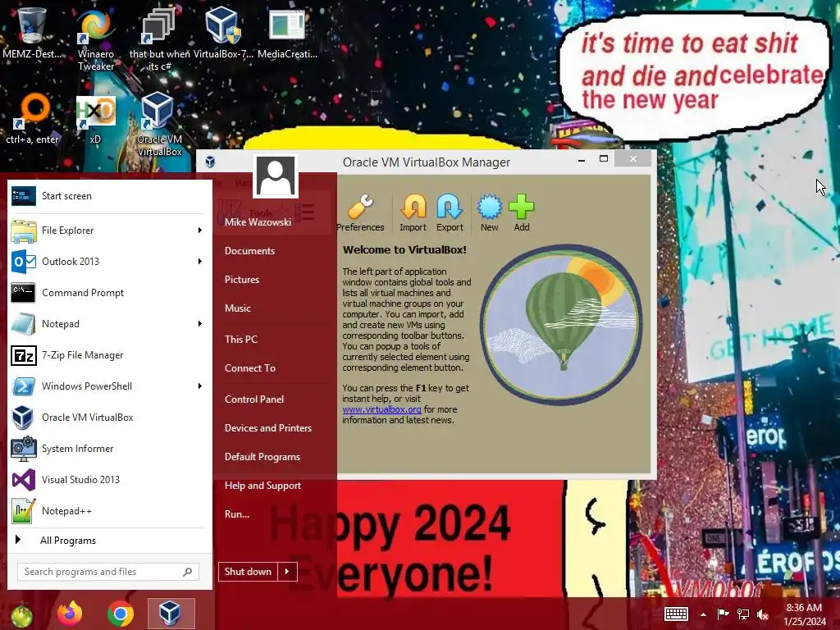840x630 pixels.
Task: Expand Outlook 2013 submenu arrow
Action: click(200, 262)
